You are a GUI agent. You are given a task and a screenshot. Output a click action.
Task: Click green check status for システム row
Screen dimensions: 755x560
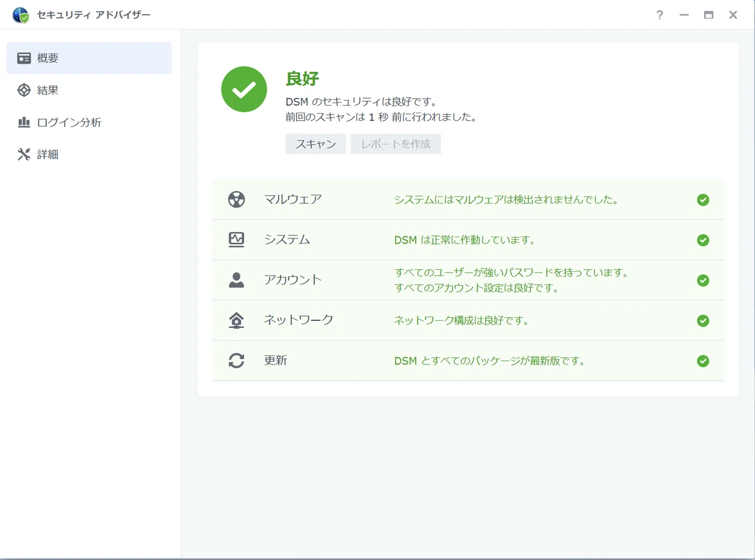click(703, 240)
